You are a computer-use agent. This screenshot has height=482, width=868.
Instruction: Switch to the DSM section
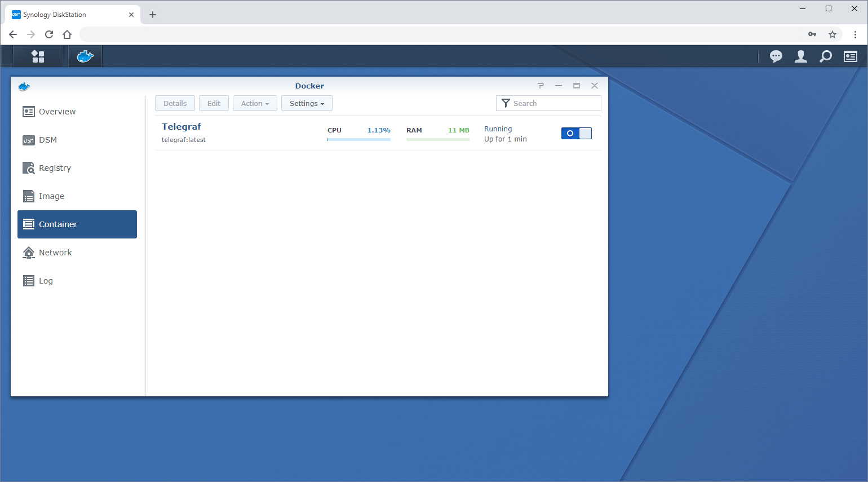coord(77,140)
